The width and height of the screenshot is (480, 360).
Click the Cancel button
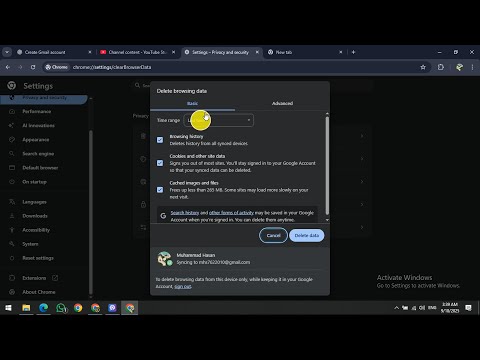[x=273, y=235]
